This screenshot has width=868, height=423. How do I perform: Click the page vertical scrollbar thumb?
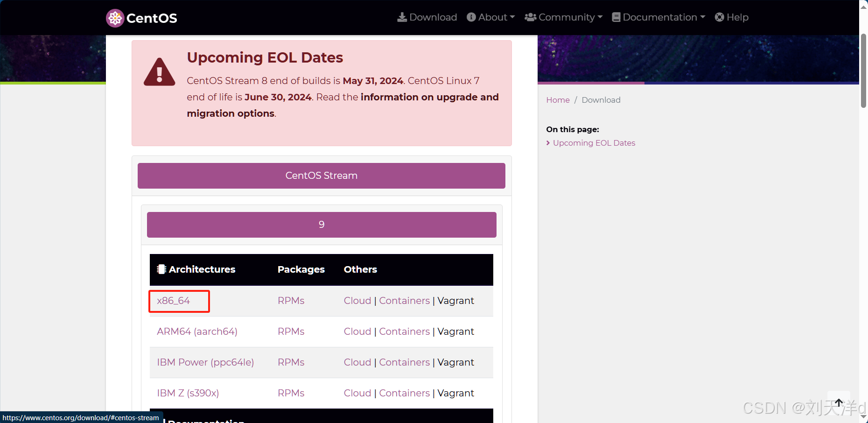click(863, 70)
